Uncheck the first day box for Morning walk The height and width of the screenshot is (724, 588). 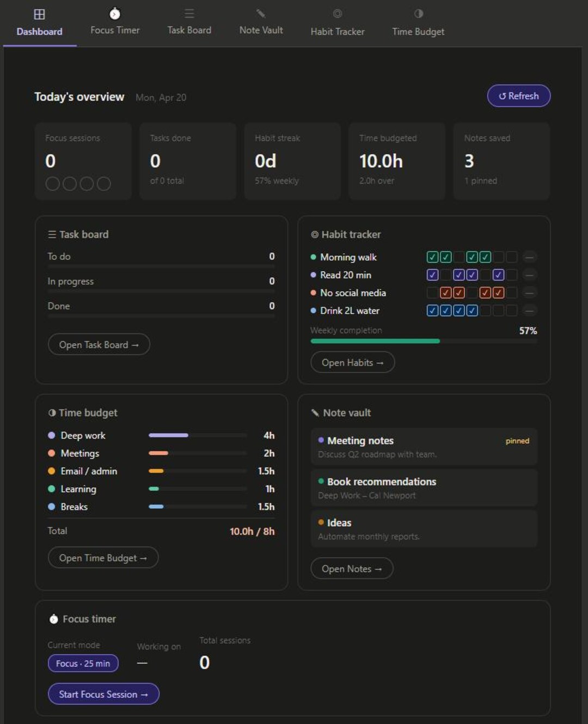pyautogui.click(x=433, y=257)
